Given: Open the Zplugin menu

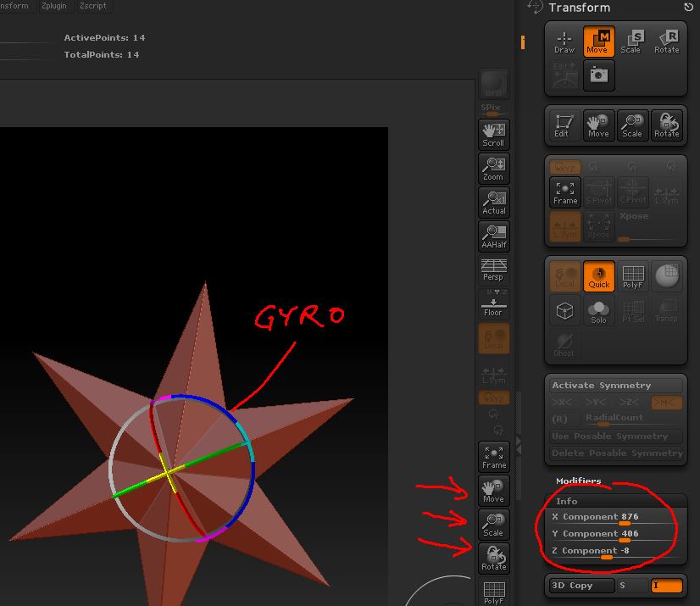Looking at the screenshot, I should (54, 6).
